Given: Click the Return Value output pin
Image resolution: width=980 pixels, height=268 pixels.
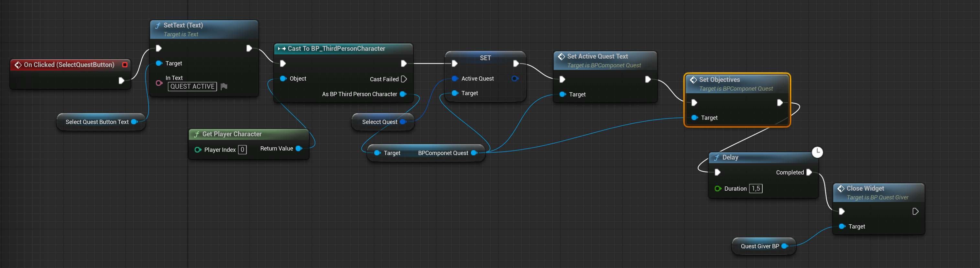Looking at the screenshot, I should [299, 149].
